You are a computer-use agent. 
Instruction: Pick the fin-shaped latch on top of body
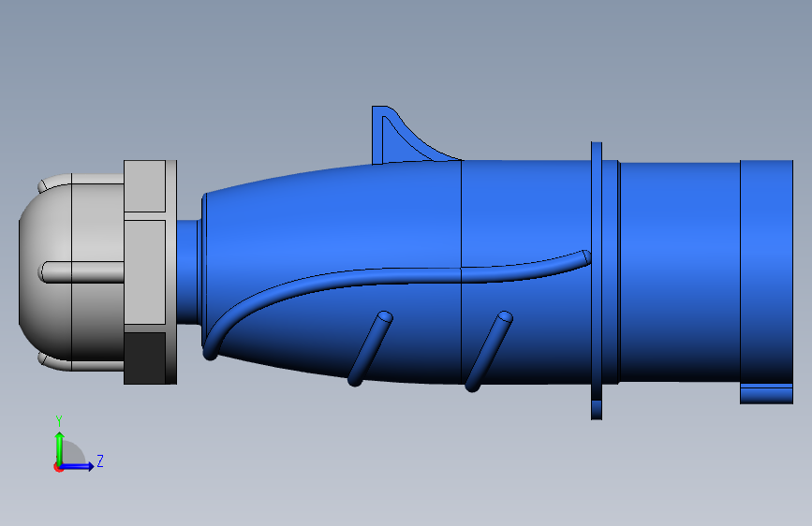click(409, 136)
